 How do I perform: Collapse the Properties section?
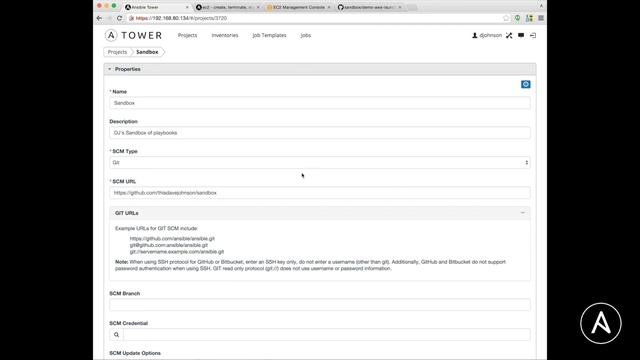tap(110, 69)
